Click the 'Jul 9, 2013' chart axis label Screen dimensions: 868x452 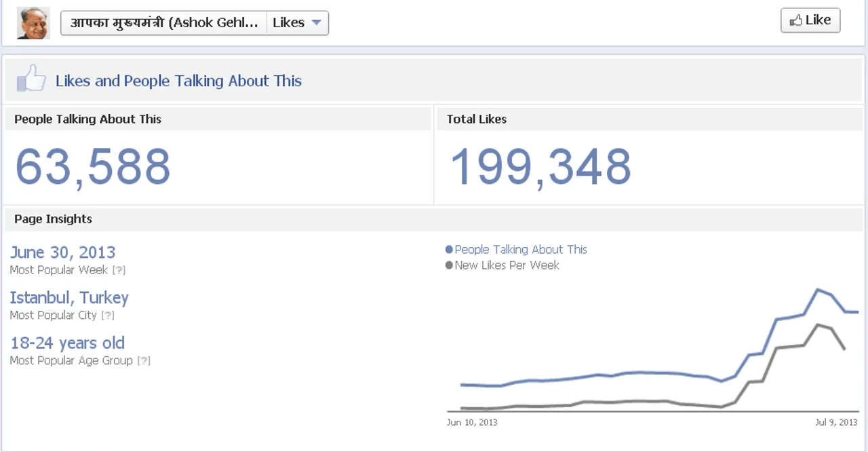(836, 422)
